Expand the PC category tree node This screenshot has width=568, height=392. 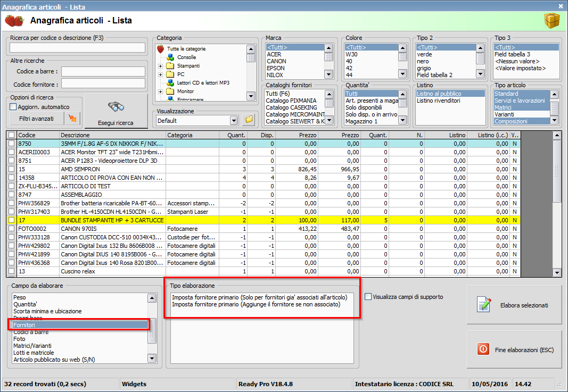click(160, 74)
